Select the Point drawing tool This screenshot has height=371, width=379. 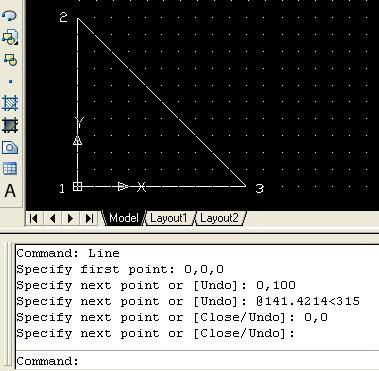pyautogui.click(x=10, y=81)
